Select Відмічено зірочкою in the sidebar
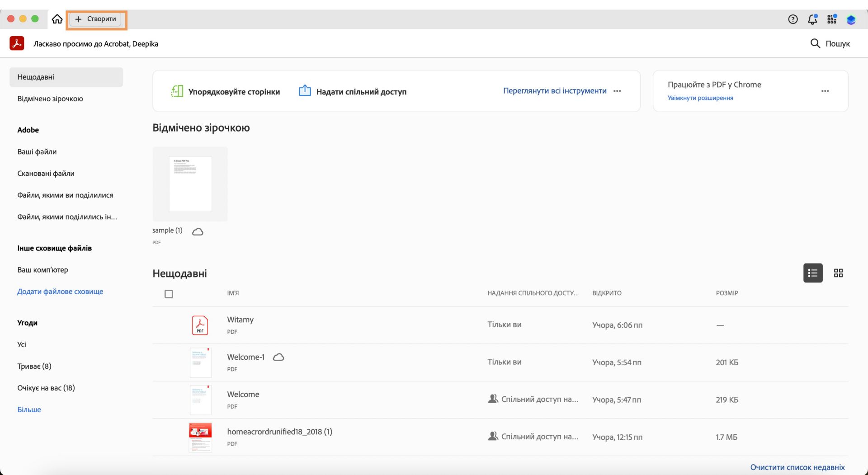This screenshot has width=868, height=475. click(x=50, y=99)
